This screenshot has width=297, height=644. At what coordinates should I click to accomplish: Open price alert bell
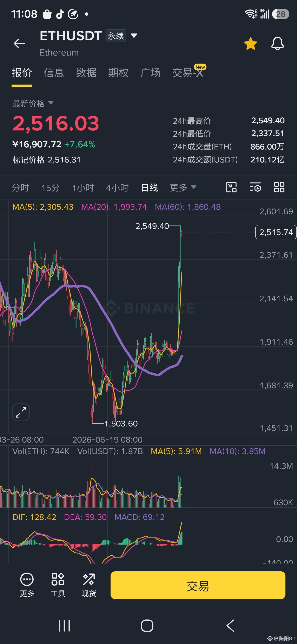[x=278, y=44]
